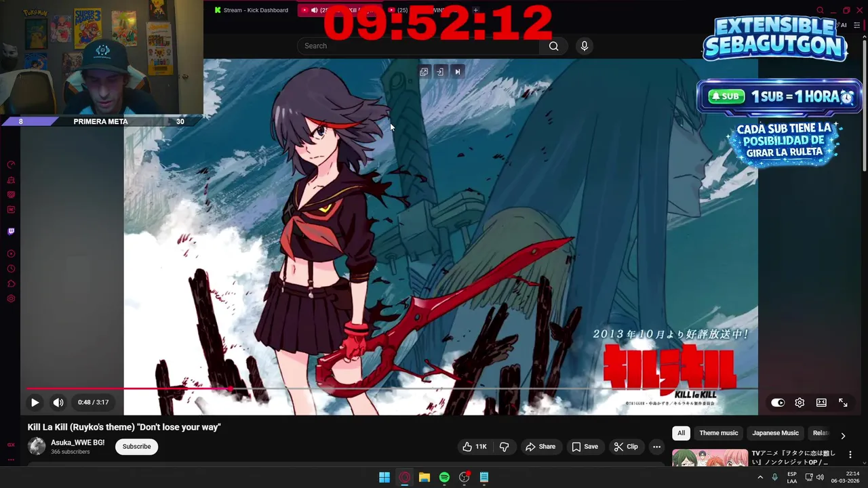Pop out video with detach icon above player
868x488 pixels.
point(424,72)
